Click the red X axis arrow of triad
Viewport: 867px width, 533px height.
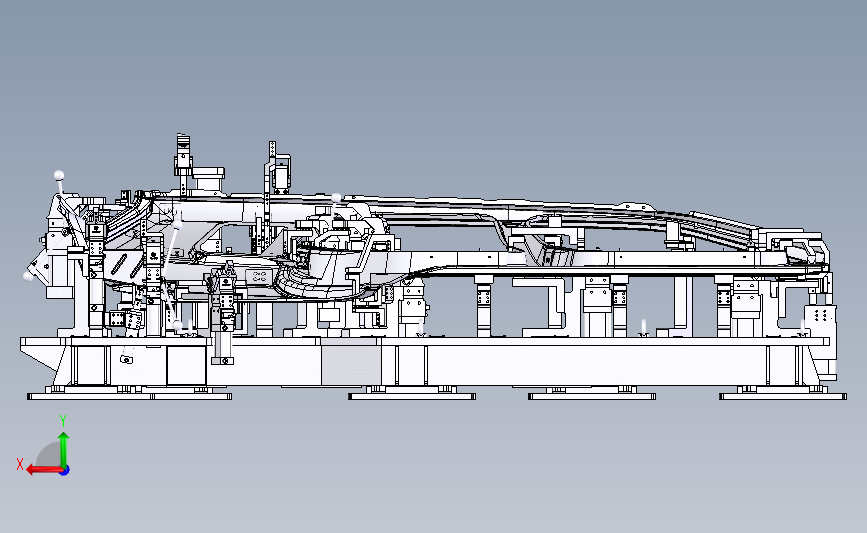(44, 470)
